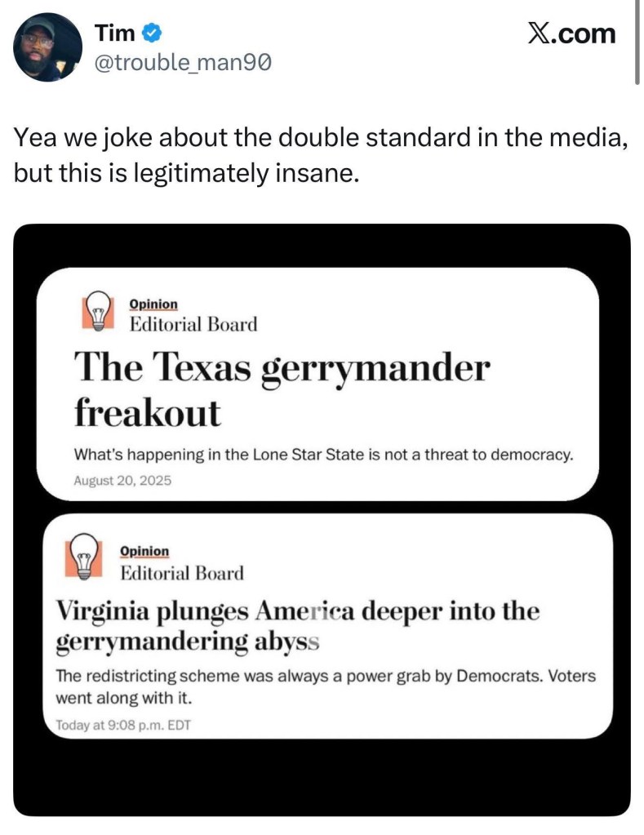Click Tim's profile avatar photo

click(47, 47)
